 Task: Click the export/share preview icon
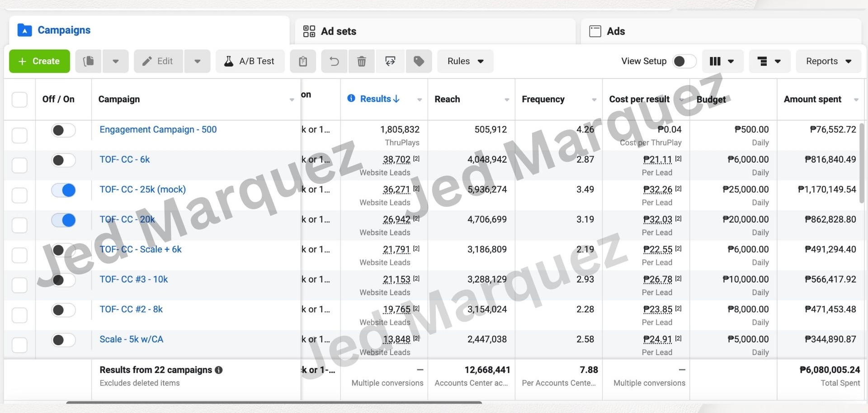[390, 61]
